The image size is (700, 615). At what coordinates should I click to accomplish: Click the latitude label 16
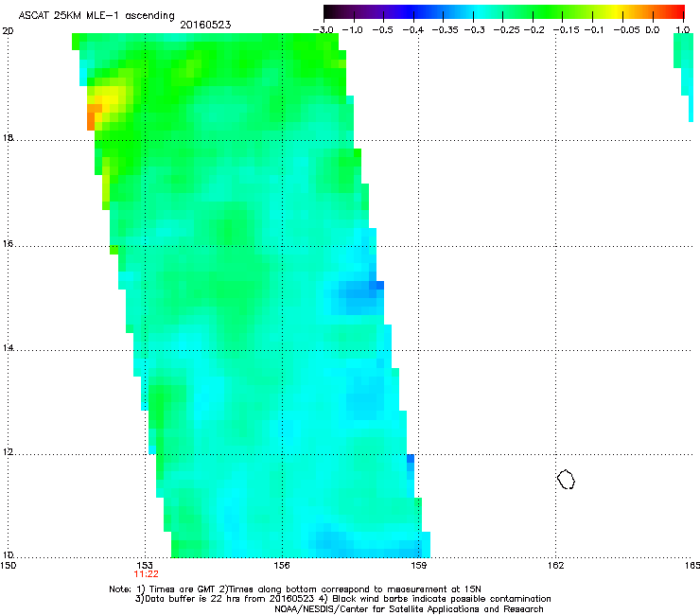pyautogui.click(x=8, y=243)
